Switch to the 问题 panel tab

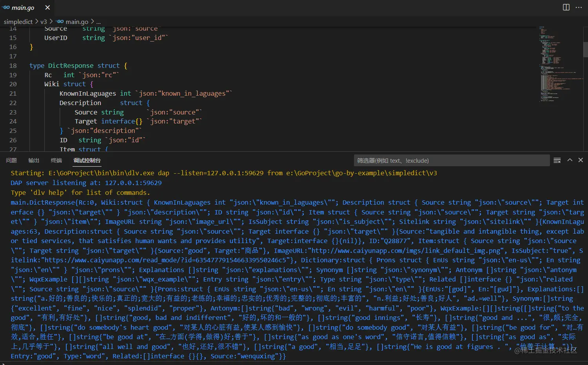[11, 160]
